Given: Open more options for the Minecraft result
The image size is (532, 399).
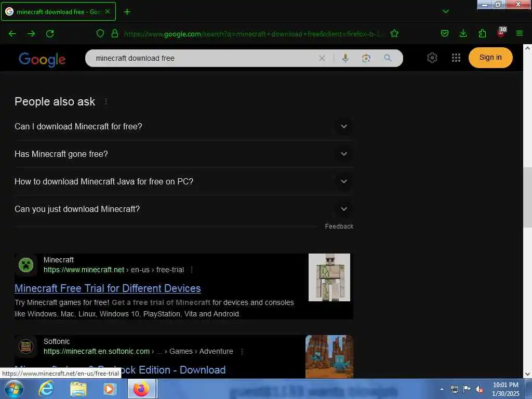Looking at the screenshot, I should pyautogui.click(x=192, y=270).
